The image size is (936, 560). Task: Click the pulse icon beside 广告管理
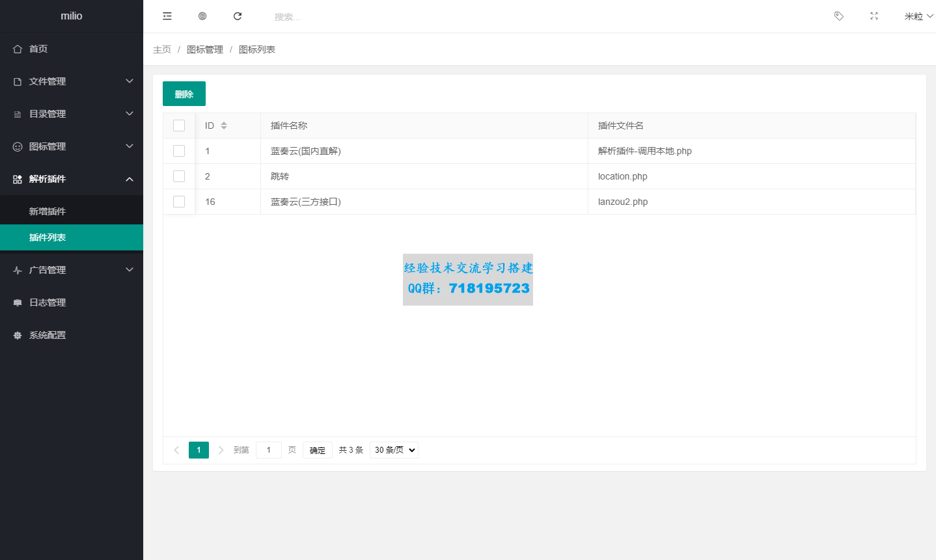[x=18, y=270]
